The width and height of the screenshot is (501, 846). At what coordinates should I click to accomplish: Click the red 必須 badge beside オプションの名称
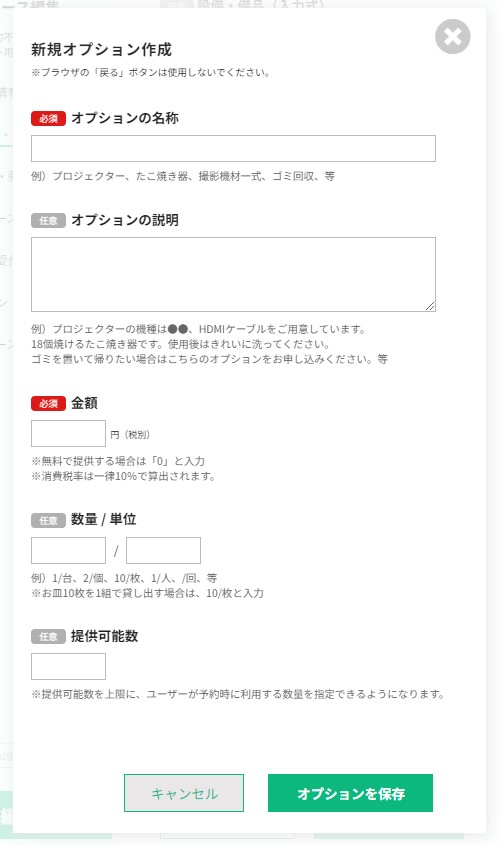[x=48, y=118]
